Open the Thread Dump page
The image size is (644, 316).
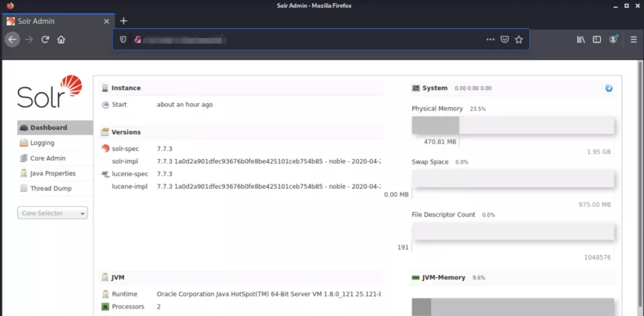pos(50,189)
